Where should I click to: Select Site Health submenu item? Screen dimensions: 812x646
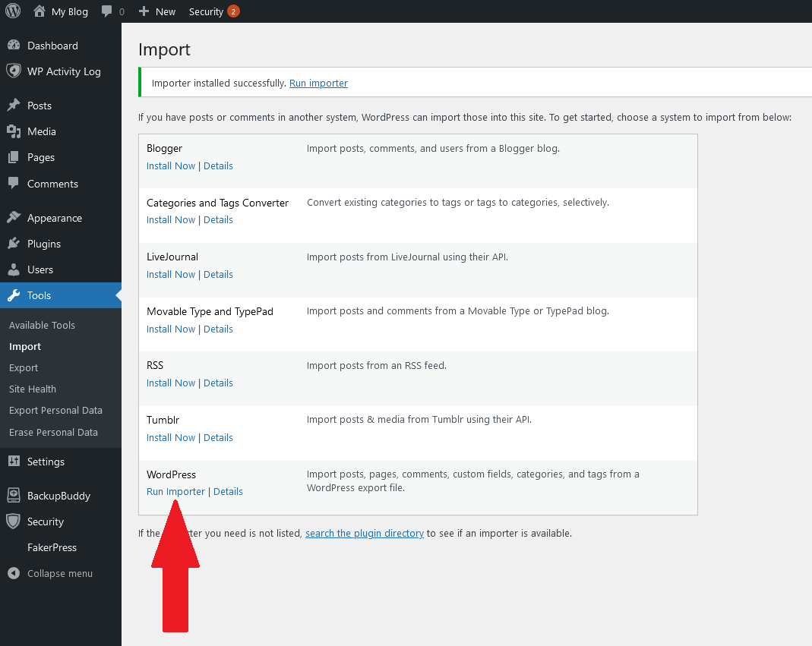tap(32, 389)
